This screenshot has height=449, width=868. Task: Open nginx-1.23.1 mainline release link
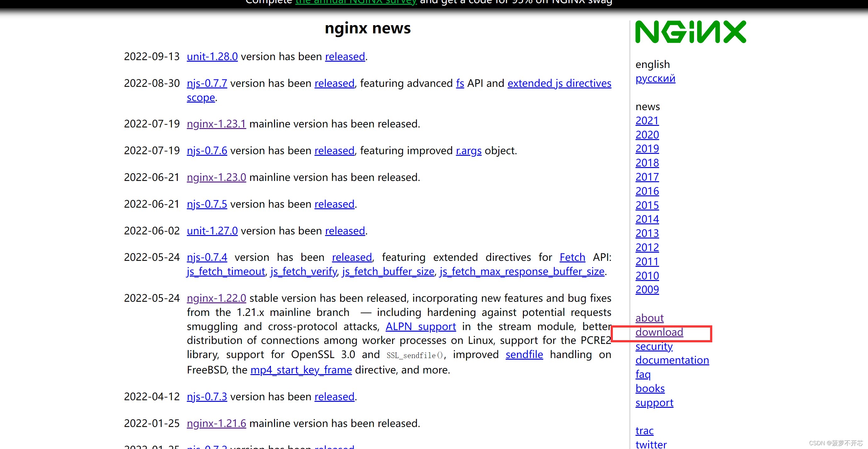click(x=216, y=124)
